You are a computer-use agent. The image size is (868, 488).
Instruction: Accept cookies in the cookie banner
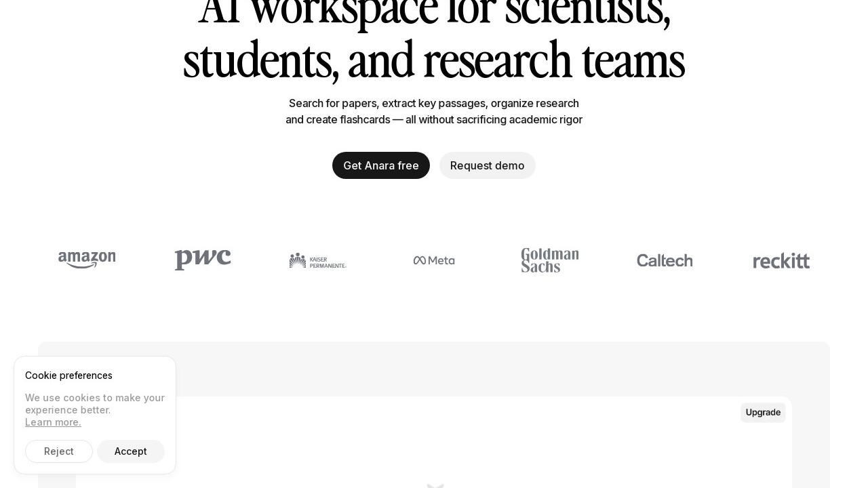(x=131, y=451)
